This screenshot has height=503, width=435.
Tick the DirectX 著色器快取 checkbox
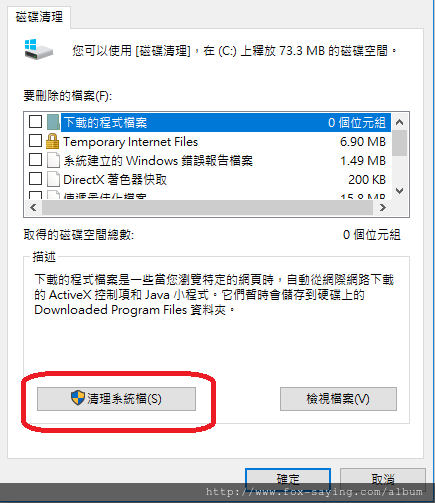click(35, 179)
